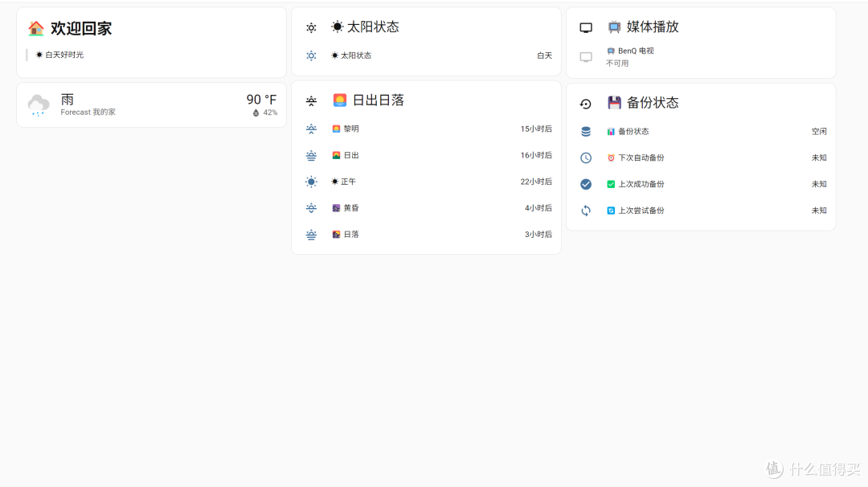Screen dimensions: 868x487
Task: Click the 16小时后 sunrise time value
Action: [x=536, y=156]
